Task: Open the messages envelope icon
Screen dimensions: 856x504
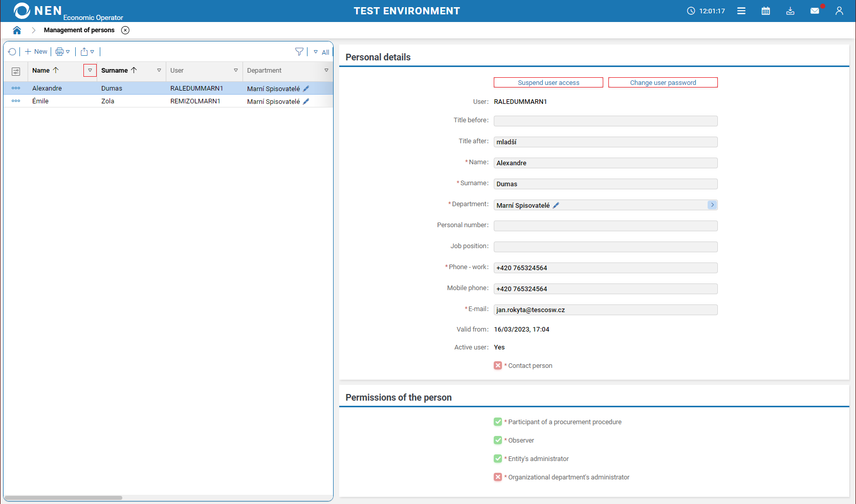Action: coord(815,11)
